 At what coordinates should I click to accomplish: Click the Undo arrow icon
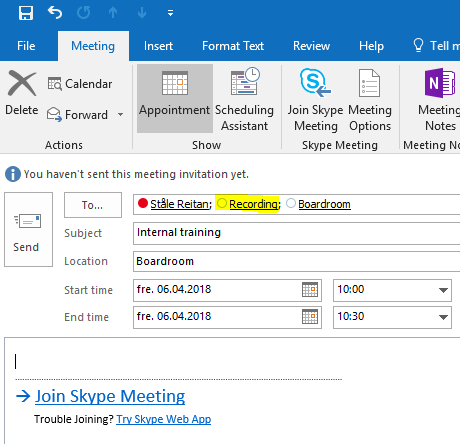coord(55,13)
